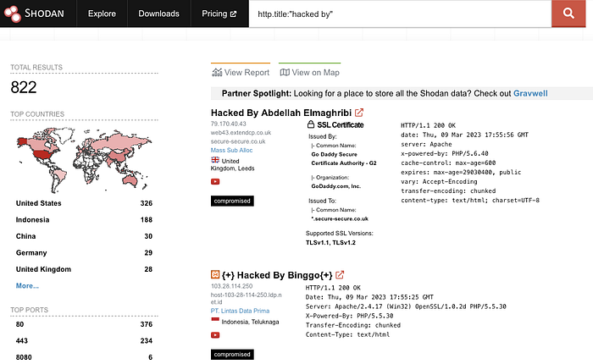Open result titled Hacked By Abdellah Elmaghribi

281,113
